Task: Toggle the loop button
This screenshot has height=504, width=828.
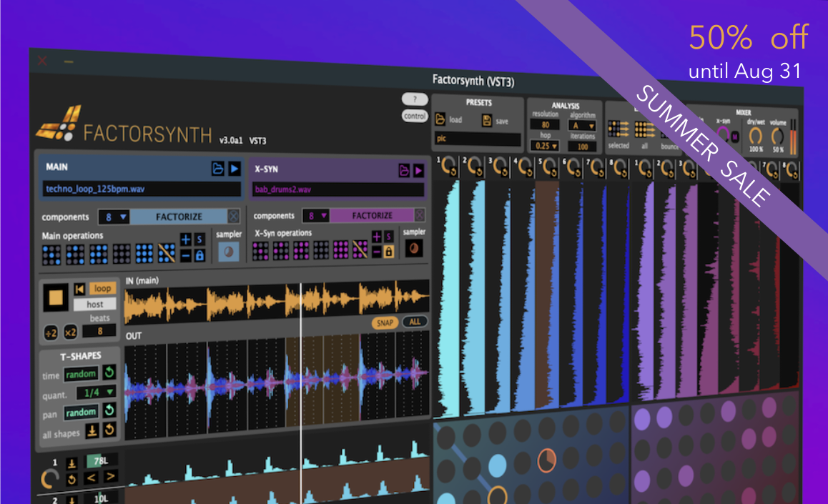Action: point(102,288)
